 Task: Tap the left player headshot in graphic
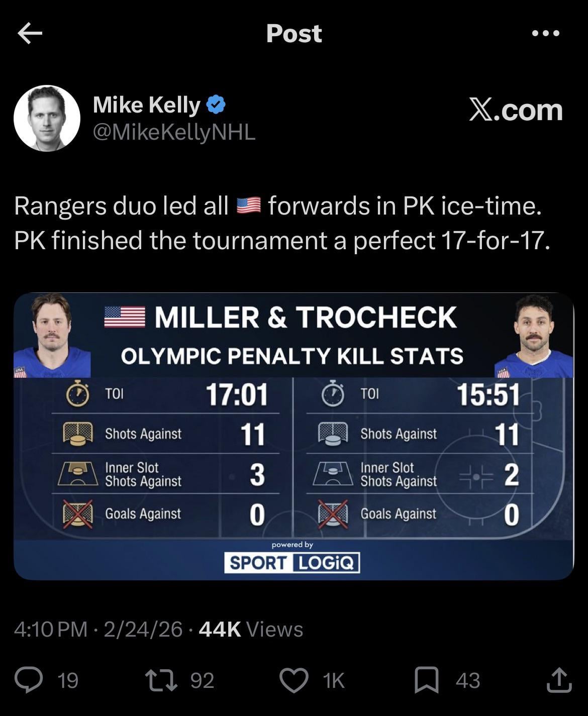[52, 336]
